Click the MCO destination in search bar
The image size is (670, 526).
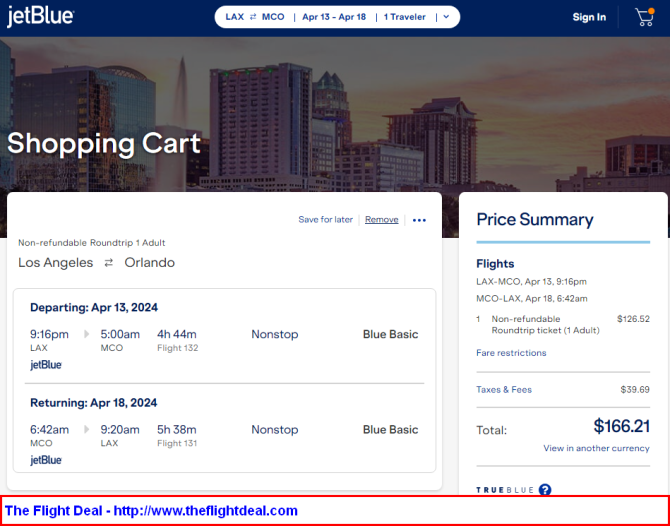point(273,17)
